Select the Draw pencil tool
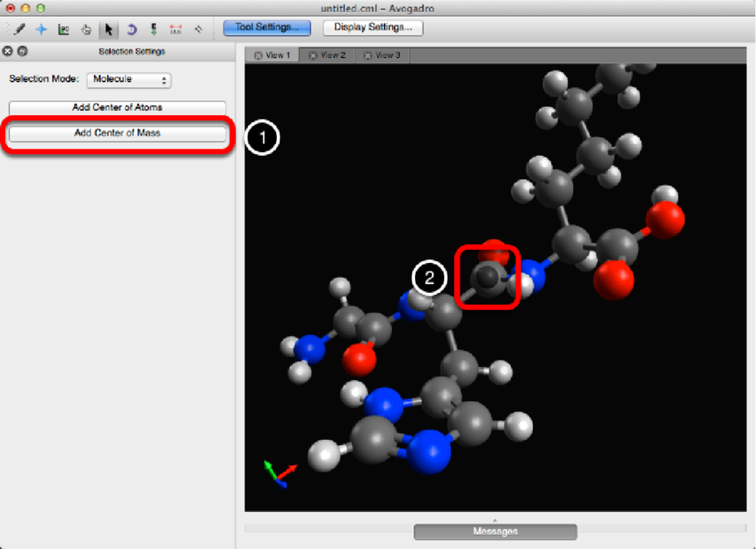This screenshot has height=549, width=756. point(18,29)
